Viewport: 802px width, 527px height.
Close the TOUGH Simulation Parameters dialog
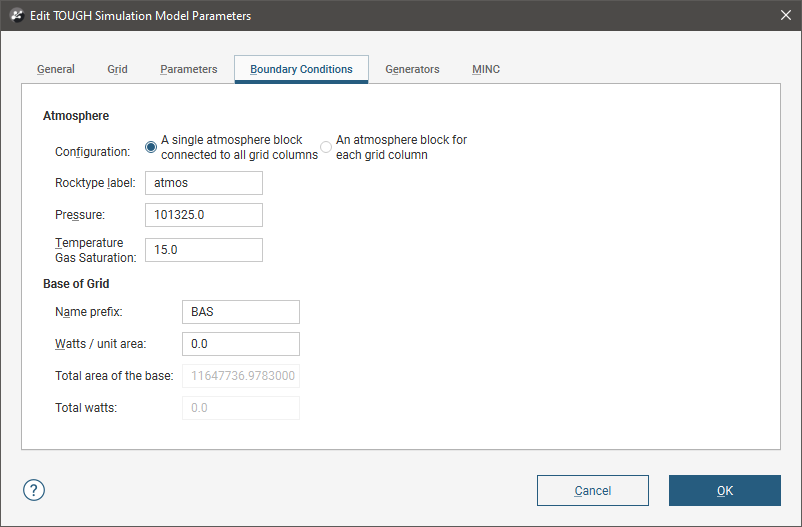[784, 16]
